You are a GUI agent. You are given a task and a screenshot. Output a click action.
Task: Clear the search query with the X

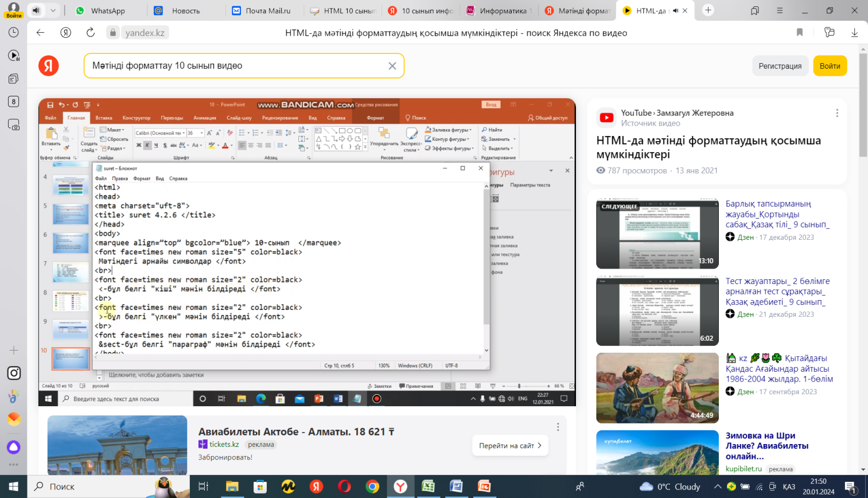[x=392, y=66]
